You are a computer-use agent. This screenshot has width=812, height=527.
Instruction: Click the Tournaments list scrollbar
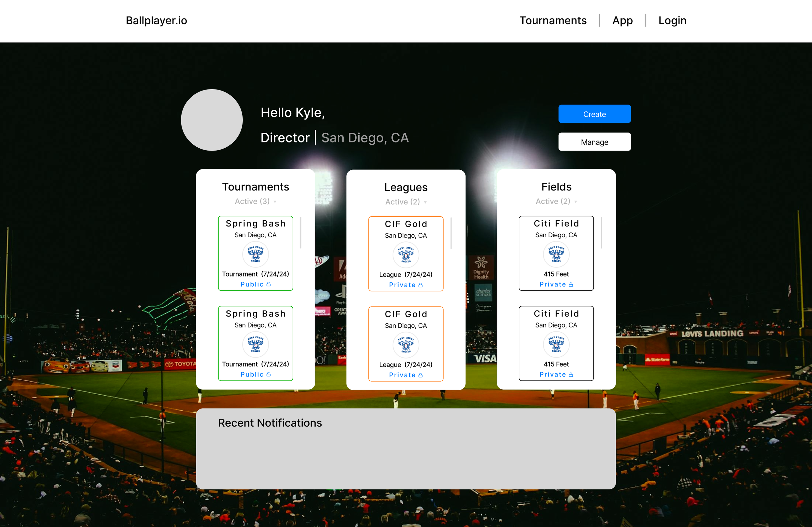pos(300,232)
